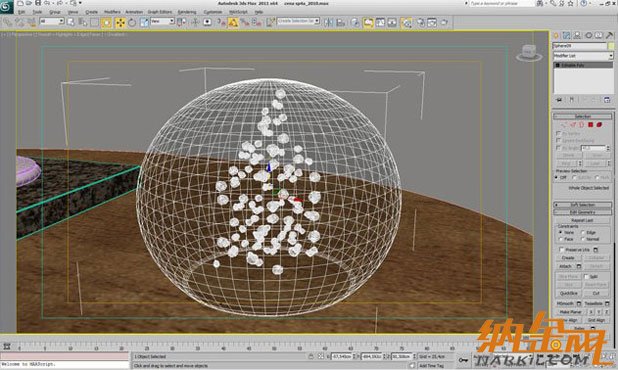Open the Layer Manager icon
Viewport: 618px width, 370px height.
(356, 22)
